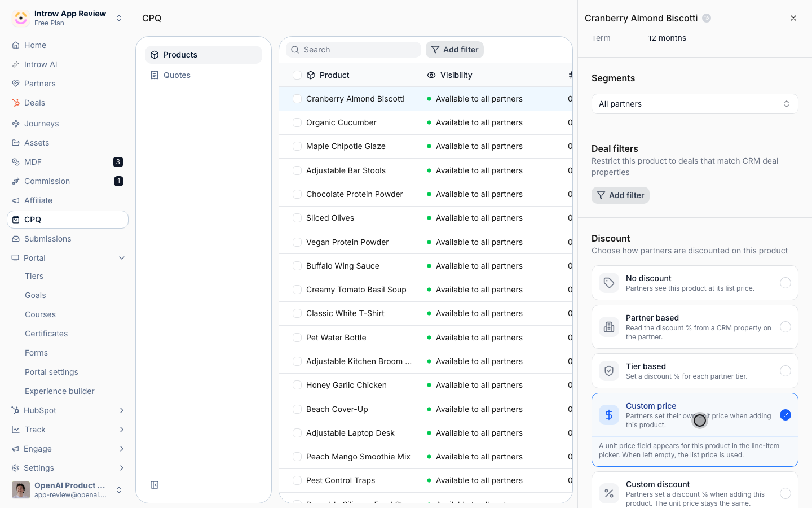This screenshot has width=812, height=508.
Task: Select the Tier based discount option
Action: coord(785,371)
